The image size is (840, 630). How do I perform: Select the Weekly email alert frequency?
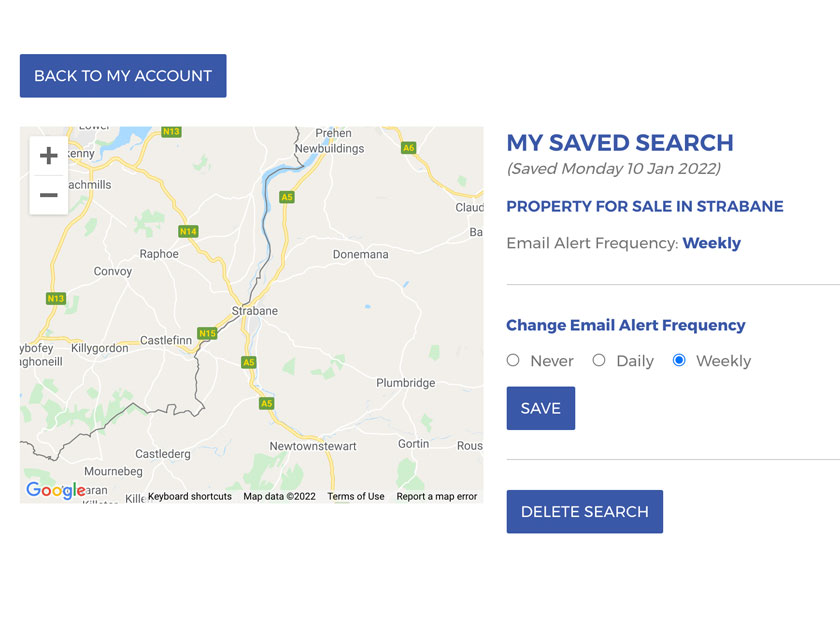click(x=680, y=360)
